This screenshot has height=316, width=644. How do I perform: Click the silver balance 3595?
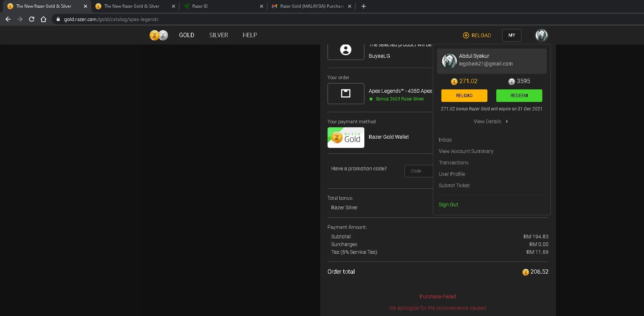pos(524,81)
